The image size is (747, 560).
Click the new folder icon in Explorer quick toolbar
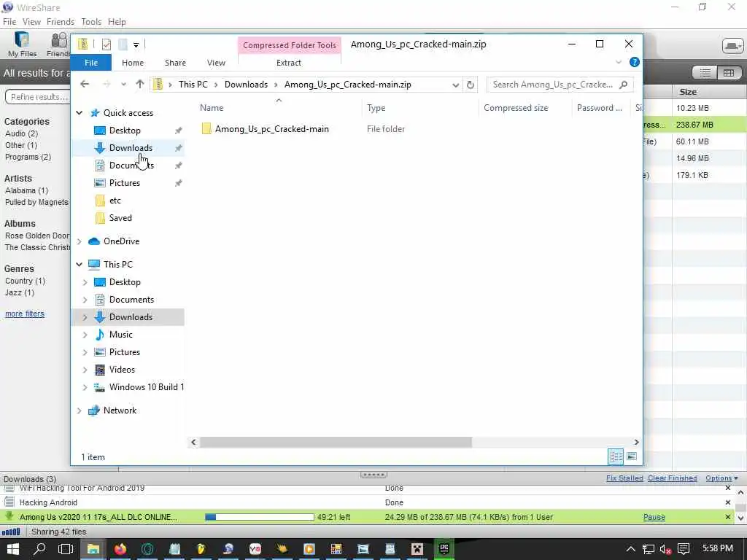click(x=123, y=44)
